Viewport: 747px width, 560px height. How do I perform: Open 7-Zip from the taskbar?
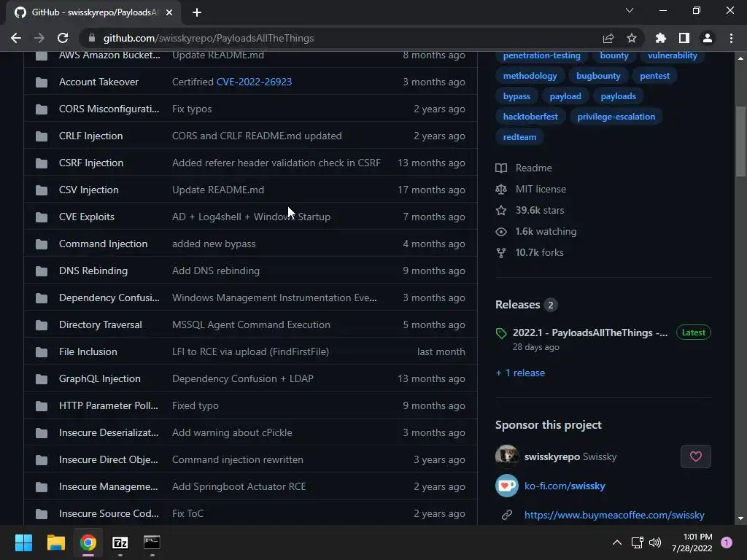120,542
